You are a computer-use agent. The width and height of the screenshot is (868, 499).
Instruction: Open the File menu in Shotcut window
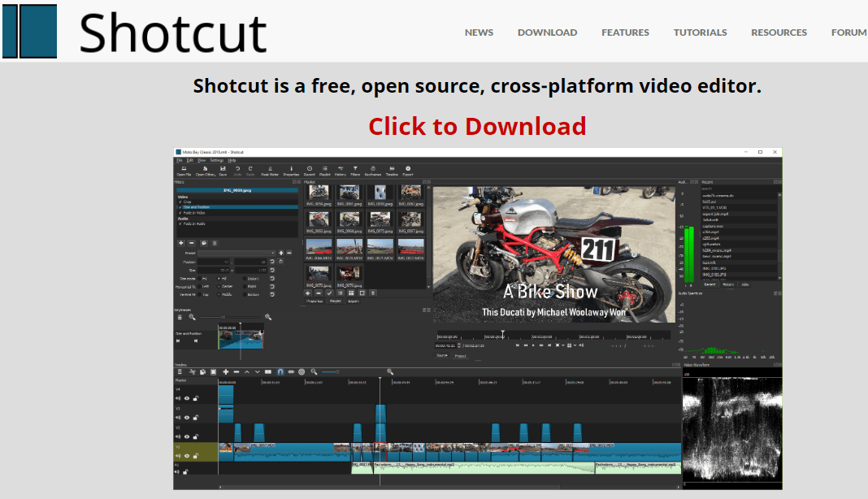(180, 160)
